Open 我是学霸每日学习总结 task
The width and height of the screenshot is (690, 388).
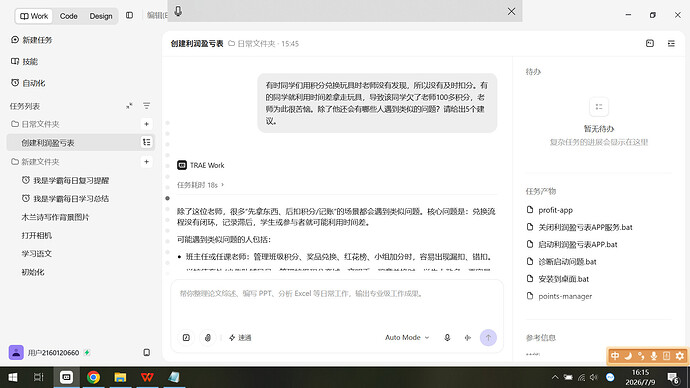[x=66, y=199]
